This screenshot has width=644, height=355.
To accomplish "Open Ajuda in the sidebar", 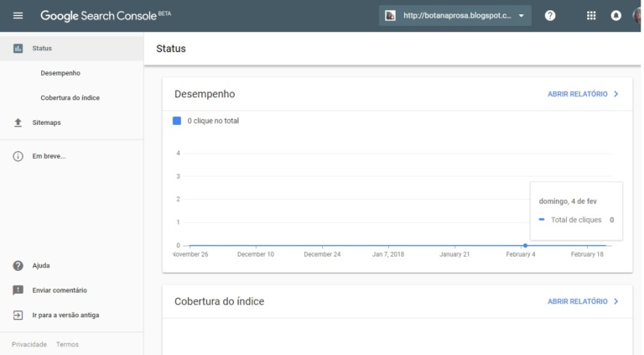I will (x=41, y=265).
